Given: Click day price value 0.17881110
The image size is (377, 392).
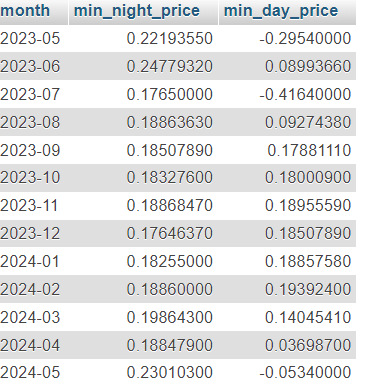Looking at the screenshot, I should coord(309,150).
